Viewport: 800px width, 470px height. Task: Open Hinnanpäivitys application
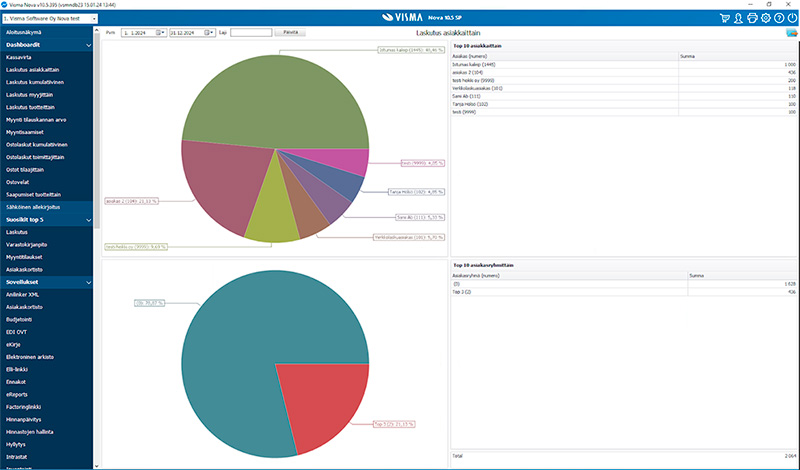point(23,419)
